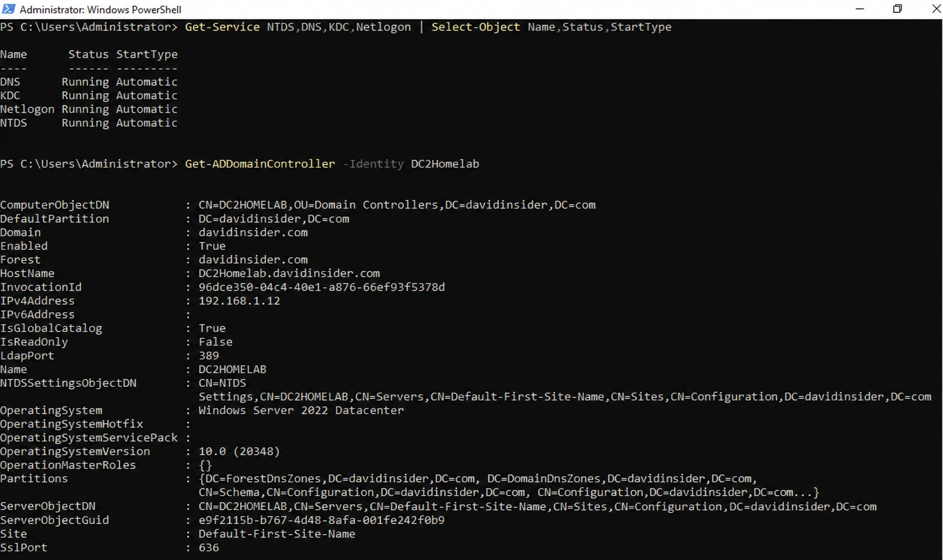Click the Site value Default-First-Site-Name

pyautogui.click(x=277, y=534)
